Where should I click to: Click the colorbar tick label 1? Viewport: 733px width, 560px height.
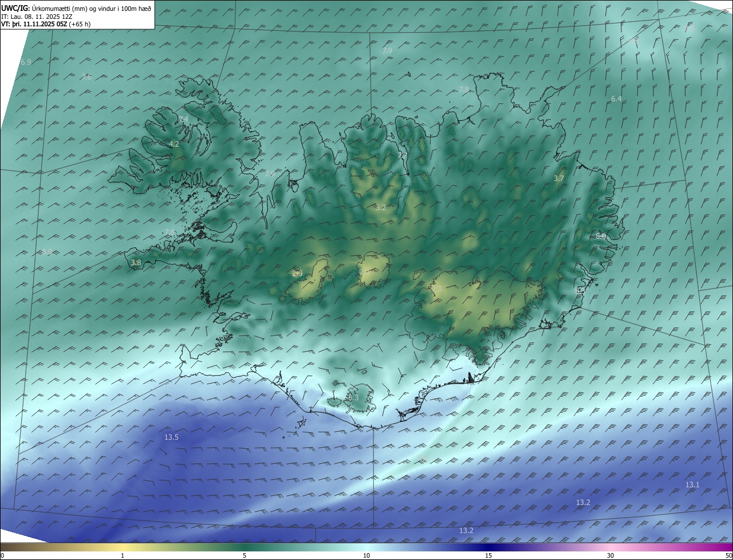coord(123,555)
